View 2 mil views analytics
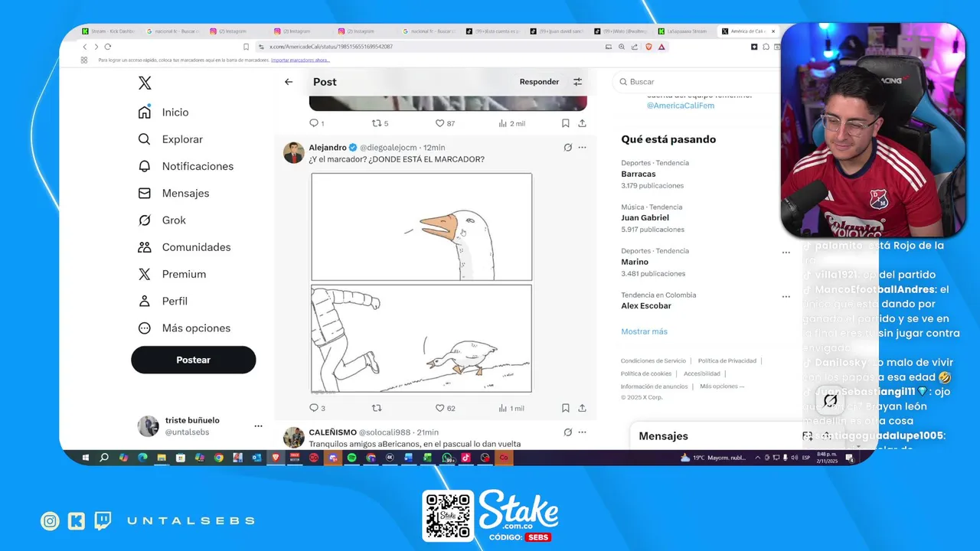The height and width of the screenshot is (551, 980). [511, 123]
